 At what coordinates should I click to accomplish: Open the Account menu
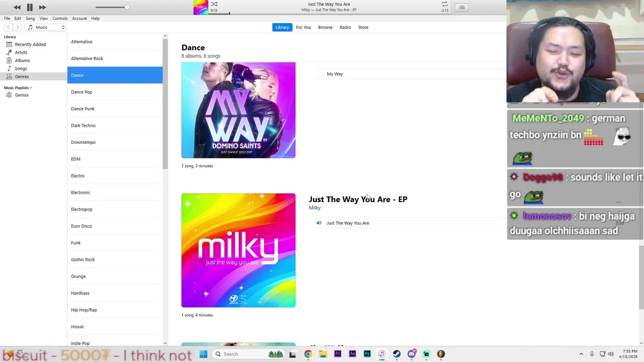[79, 18]
